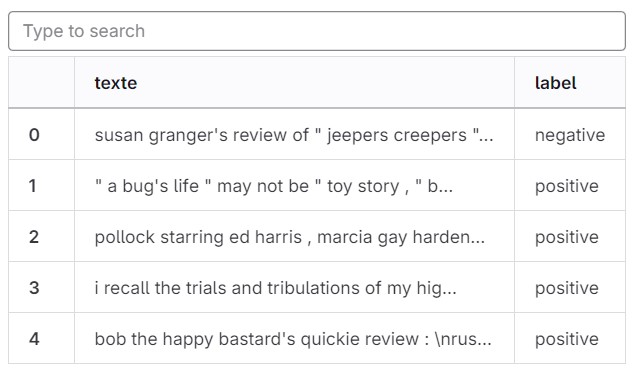This screenshot has width=638, height=377.
Task: Sort by the 'texte' column header
Action: tap(116, 83)
